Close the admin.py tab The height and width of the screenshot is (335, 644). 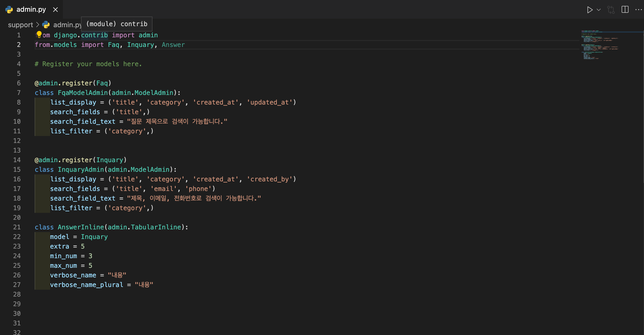[x=55, y=9]
